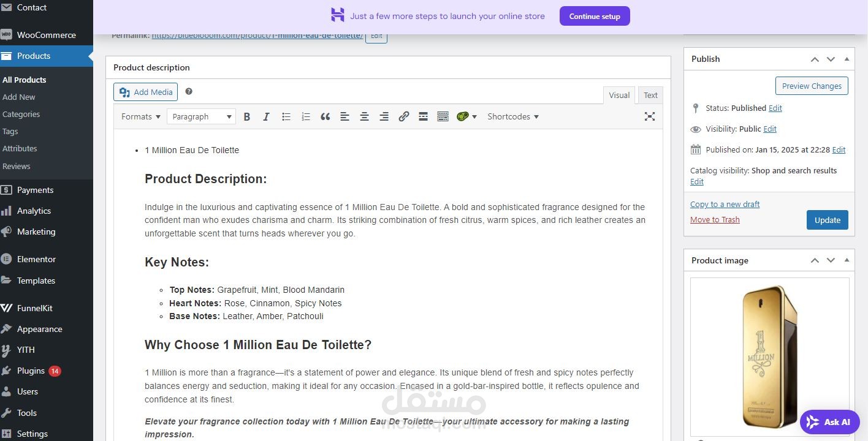Align text left
This screenshot has width=868, height=441.
coord(345,116)
